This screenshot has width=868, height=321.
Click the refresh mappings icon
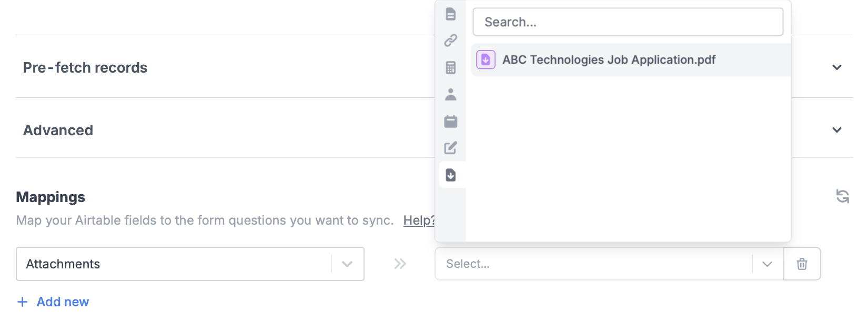(x=844, y=196)
